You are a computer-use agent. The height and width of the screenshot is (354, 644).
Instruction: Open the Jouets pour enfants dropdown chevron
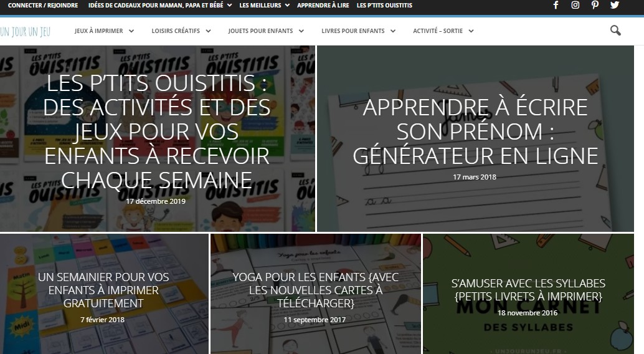[301, 31]
